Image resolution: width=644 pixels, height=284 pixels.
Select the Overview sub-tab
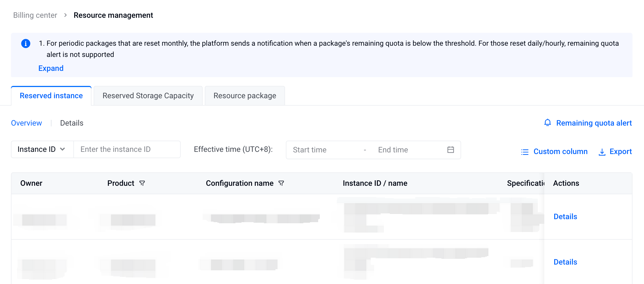point(27,123)
